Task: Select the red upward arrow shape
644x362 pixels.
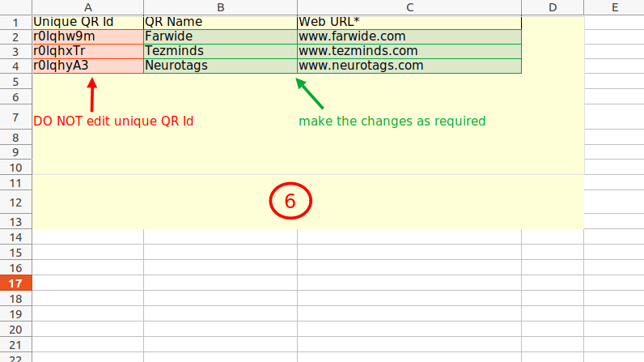Action: (x=93, y=94)
